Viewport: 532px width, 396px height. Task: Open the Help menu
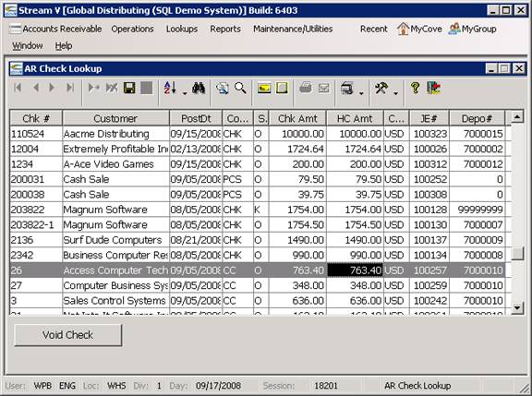click(x=64, y=46)
